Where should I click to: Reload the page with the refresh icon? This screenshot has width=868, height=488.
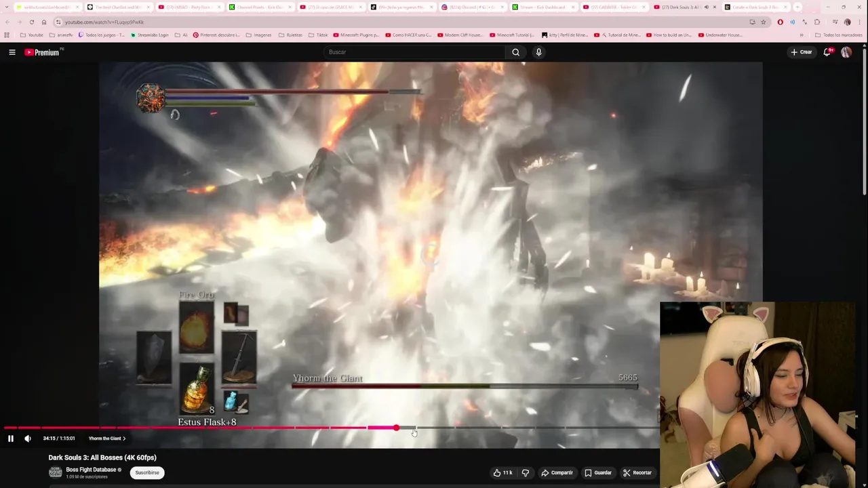click(x=31, y=22)
